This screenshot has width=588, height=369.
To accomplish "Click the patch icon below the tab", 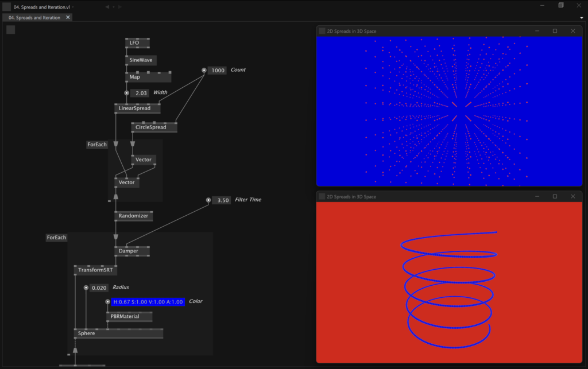I will tap(10, 29).
